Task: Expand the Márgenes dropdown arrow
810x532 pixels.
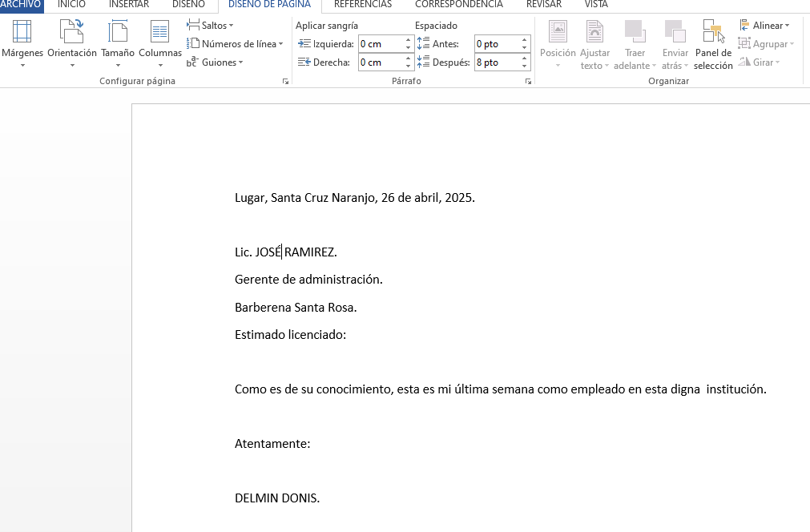Action: [22, 66]
